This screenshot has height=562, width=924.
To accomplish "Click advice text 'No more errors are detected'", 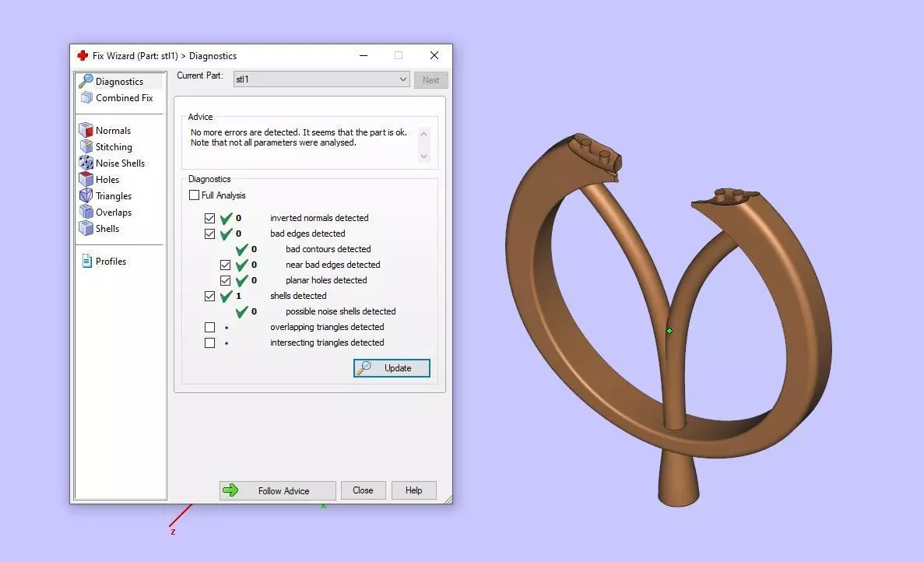I will [x=244, y=132].
